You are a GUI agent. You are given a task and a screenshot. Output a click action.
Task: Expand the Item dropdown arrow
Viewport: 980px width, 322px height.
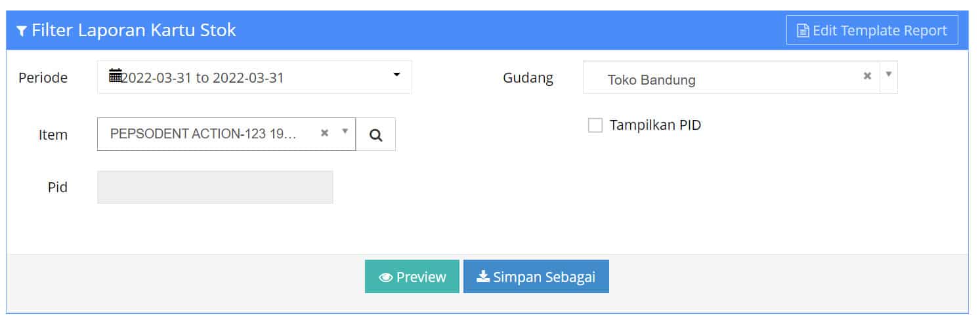tap(345, 132)
